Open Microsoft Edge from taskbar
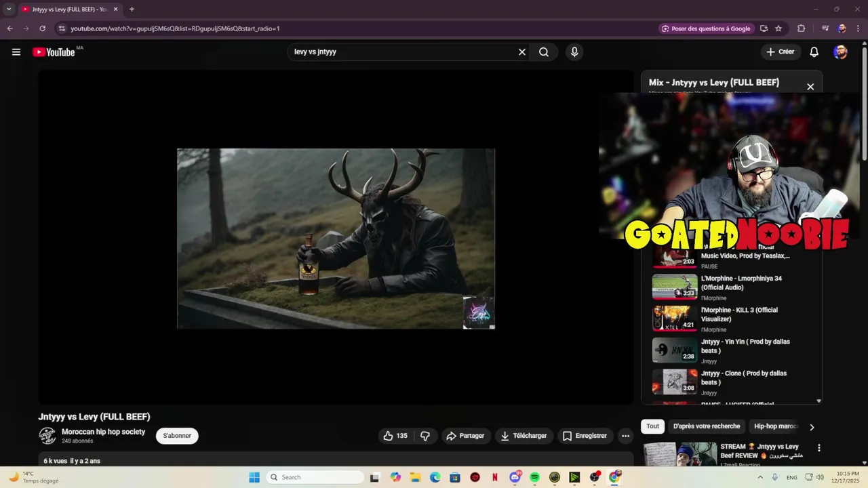868x488 pixels. [x=435, y=477]
